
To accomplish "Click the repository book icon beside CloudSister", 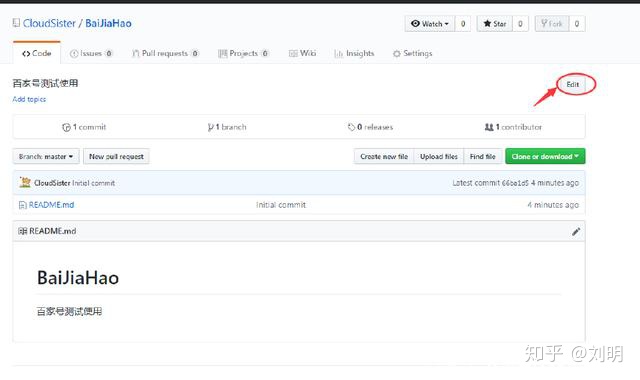I will tap(16, 23).
